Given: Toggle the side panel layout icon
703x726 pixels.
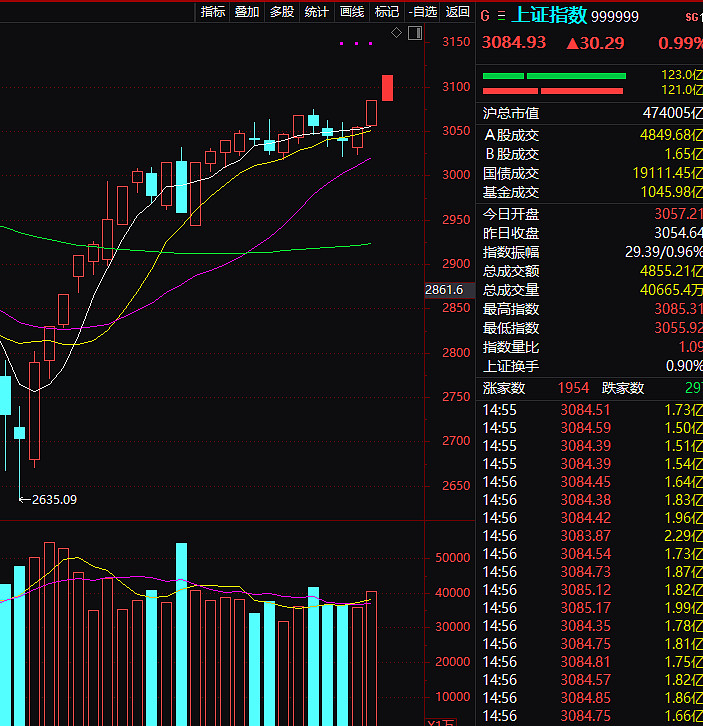Looking at the screenshot, I should click(x=415, y=33).
